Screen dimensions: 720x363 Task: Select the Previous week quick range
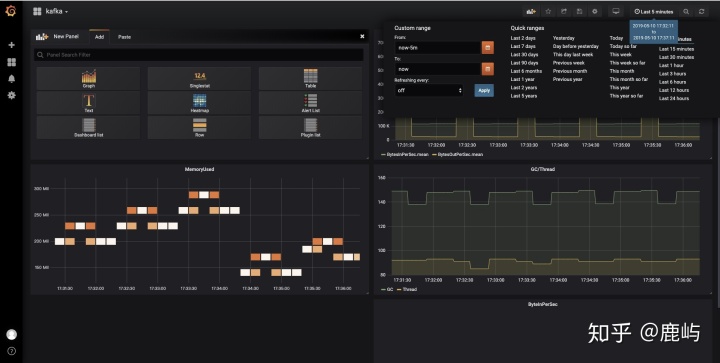[x=568, y=63]
